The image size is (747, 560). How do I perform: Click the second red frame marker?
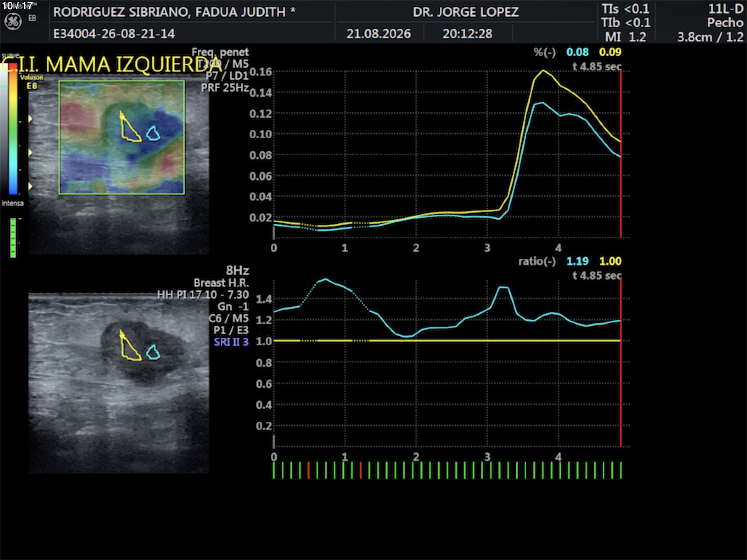click(x=361, y=470)
